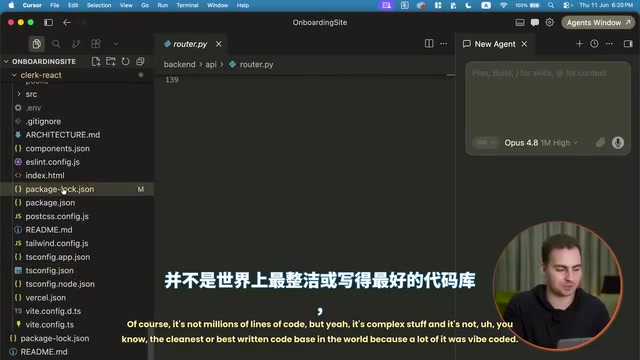Click the api breadcrumb segment
Viewport: 640px width, 360px height.
click(x=211, y=64)
